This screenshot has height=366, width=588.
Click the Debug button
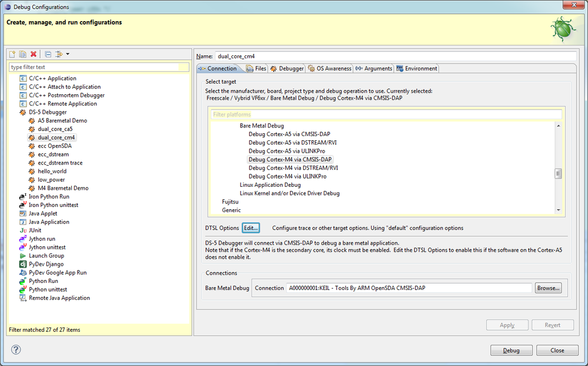[511, 350]
